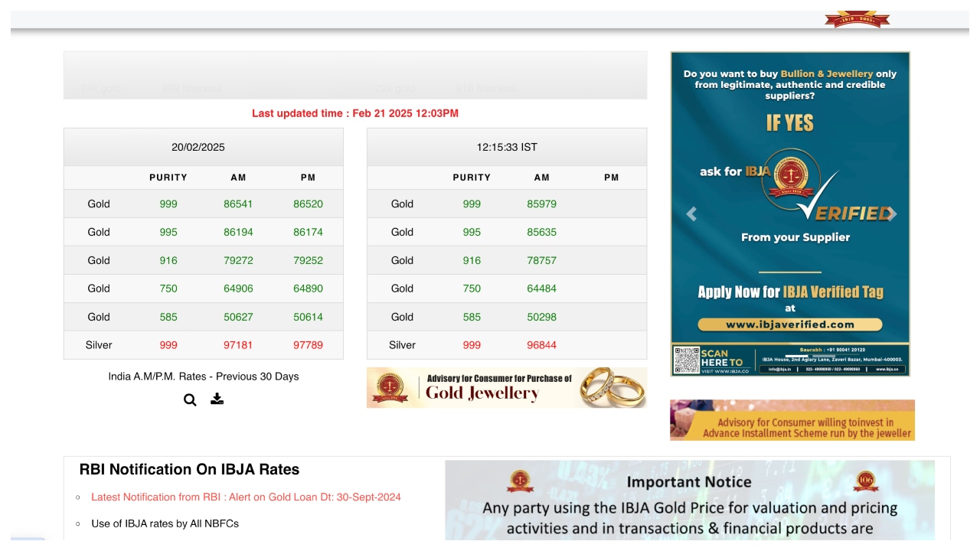Open Use of IBJA rates by All NBFCs
This screenshot has height=551, width=980.
[165, 524]
